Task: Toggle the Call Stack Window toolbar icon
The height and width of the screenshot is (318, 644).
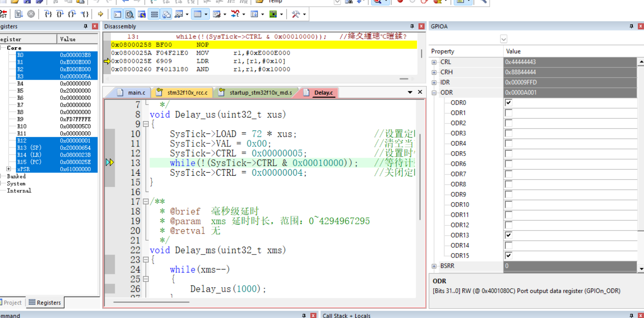Action: pyautogui.click(x=167, y=14)
